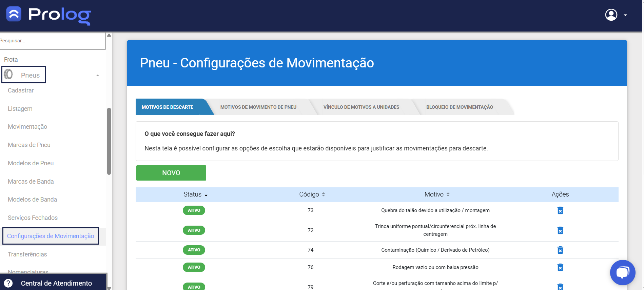Click the green NOVO button

[x=171, y=173]
